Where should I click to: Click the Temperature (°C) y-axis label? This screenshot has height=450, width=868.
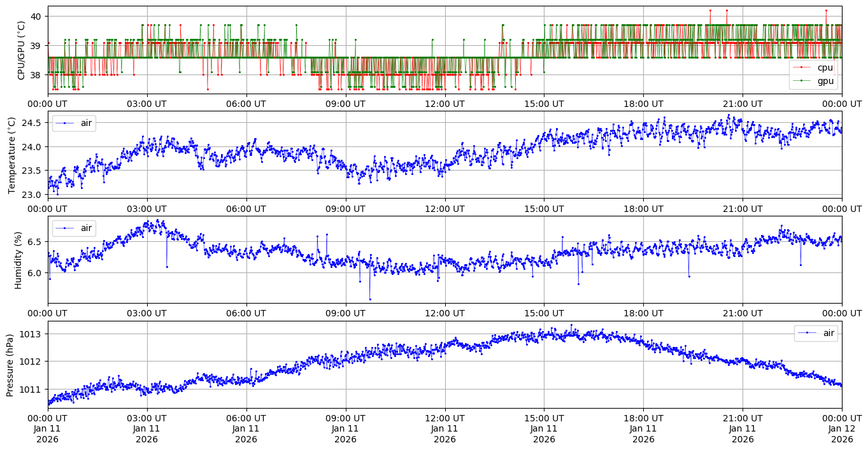tap(12, 155)
